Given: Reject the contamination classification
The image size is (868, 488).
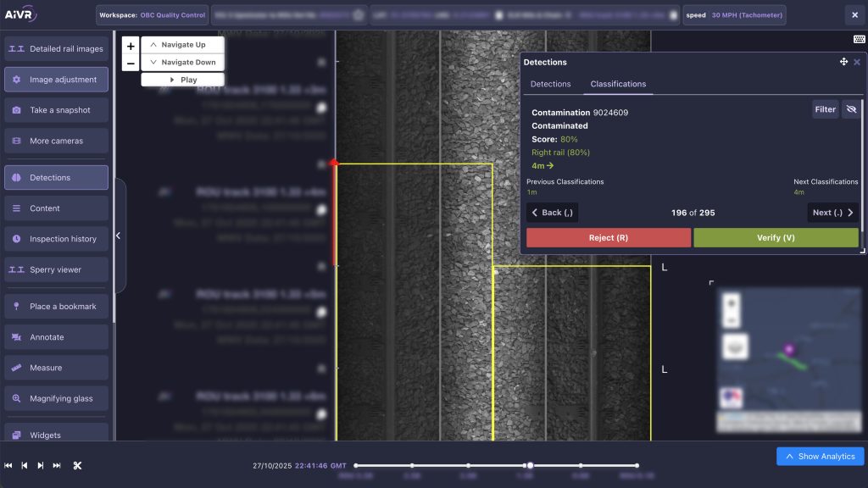Looking at the screenshot, I should point(609,238).
